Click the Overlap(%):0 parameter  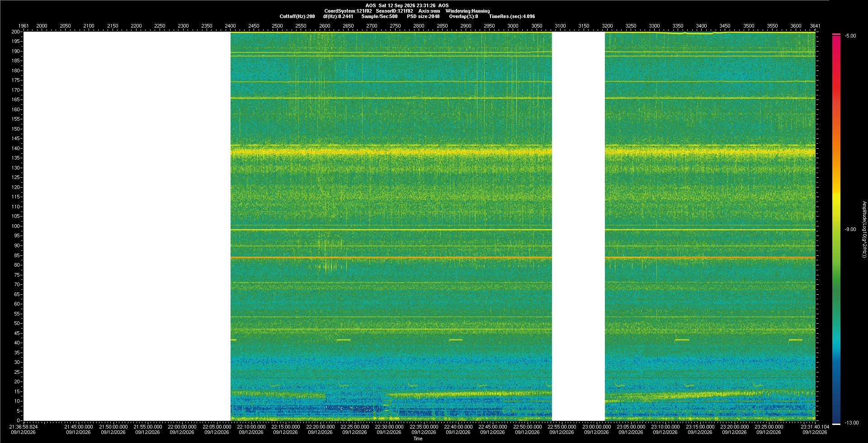[x=463, y=16]
